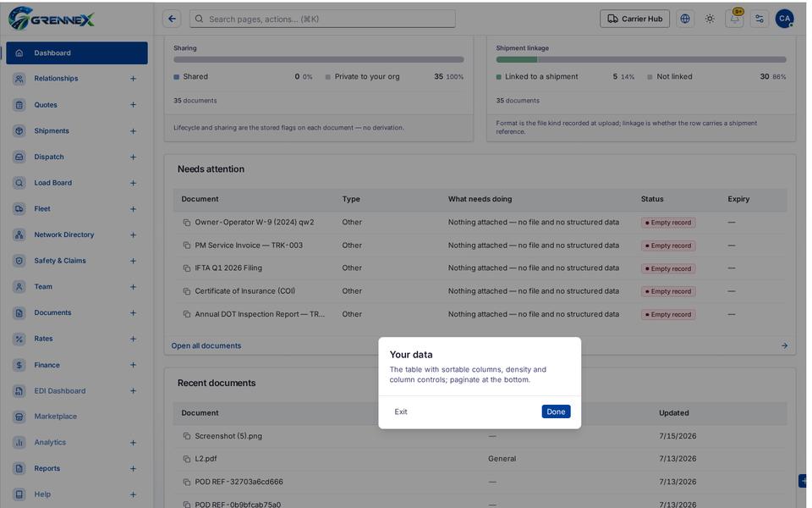This screenshot has width=812, height=508.
Task: Click the arrow at the Needs attention footer
Action: 785,345
